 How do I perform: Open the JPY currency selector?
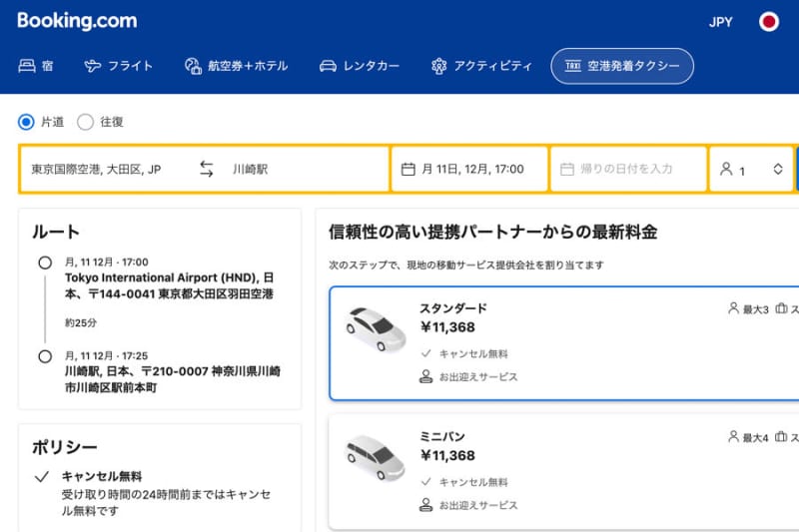click(720, 22)
